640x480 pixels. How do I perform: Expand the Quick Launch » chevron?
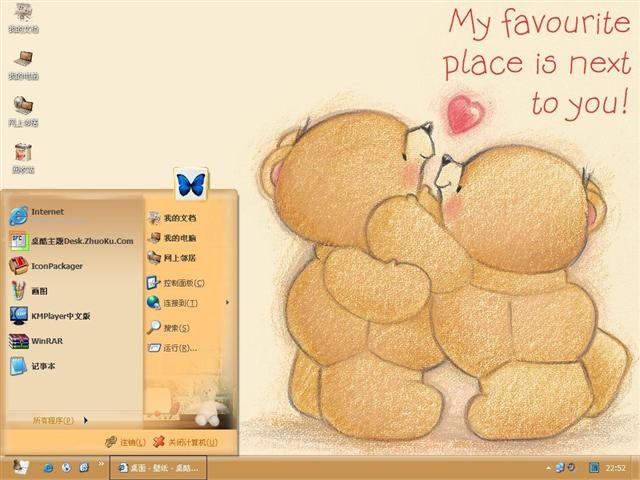(100, 464)
